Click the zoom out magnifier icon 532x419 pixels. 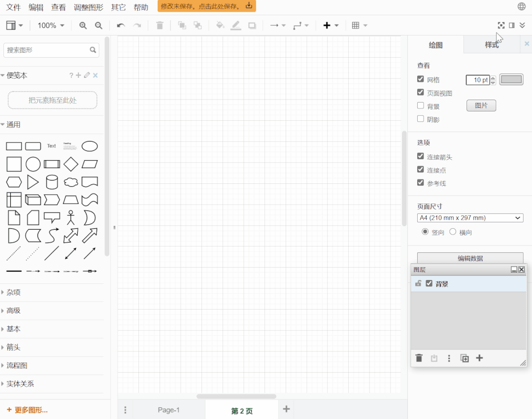[x=99, y=26]
